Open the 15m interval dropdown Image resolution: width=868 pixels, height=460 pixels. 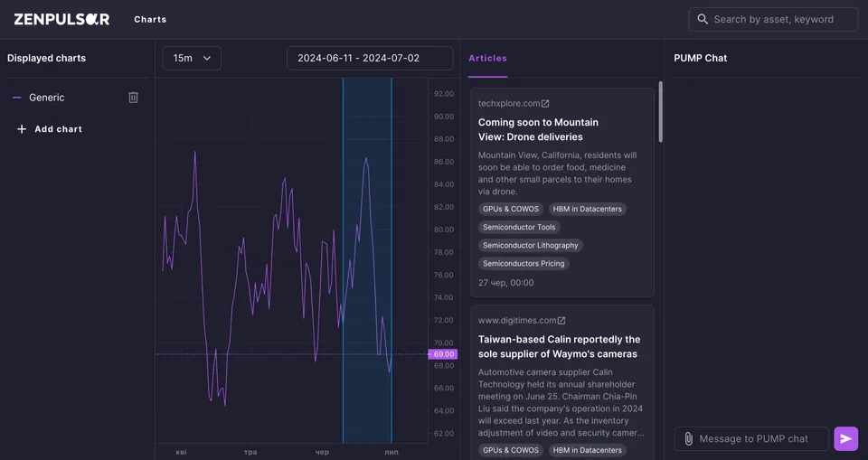pos(192,58)
